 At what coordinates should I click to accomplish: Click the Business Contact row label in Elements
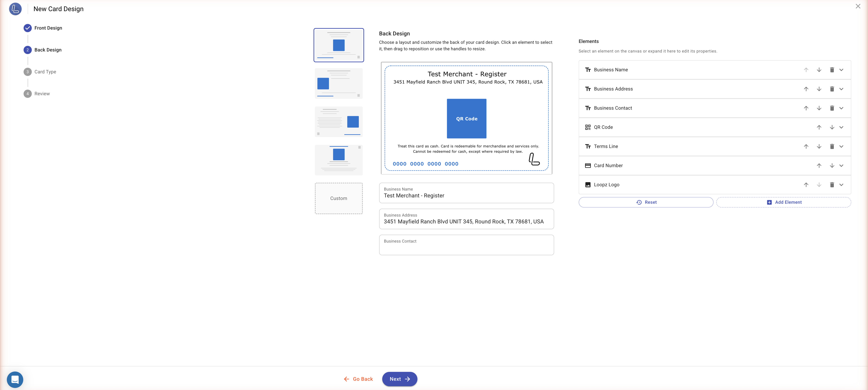coord(613,108)
